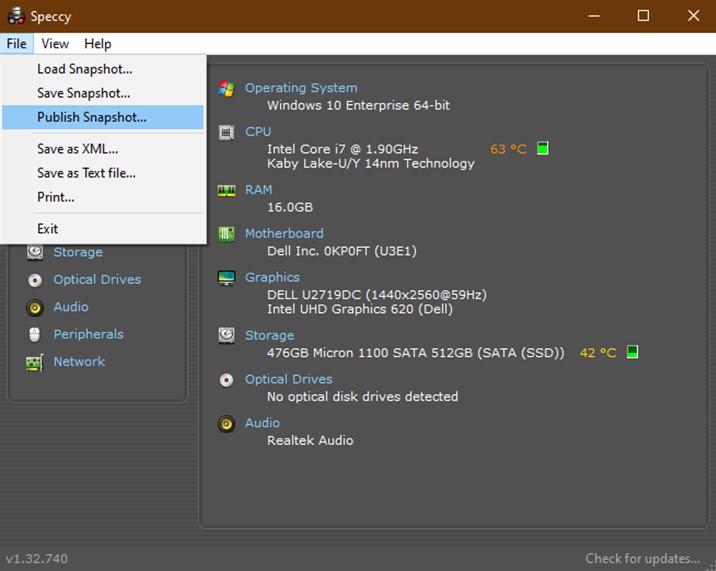The width and height of the screenshot is (716, 571).
Task: Open Audio section in the sidebar
Action: [71, 307]
